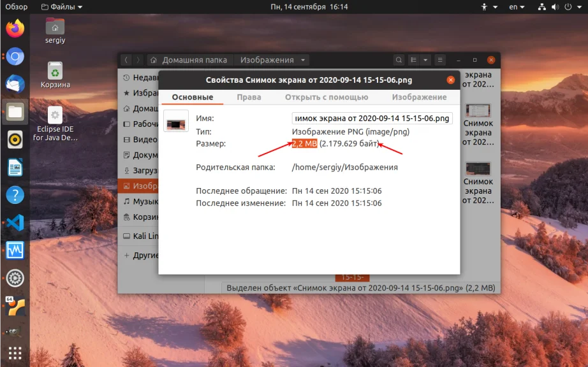Image resolution: width=588 pixels, height=367 pixels.
Task: Click Изображение PNG (image/png) type text
Action: [x=351, y=131]
